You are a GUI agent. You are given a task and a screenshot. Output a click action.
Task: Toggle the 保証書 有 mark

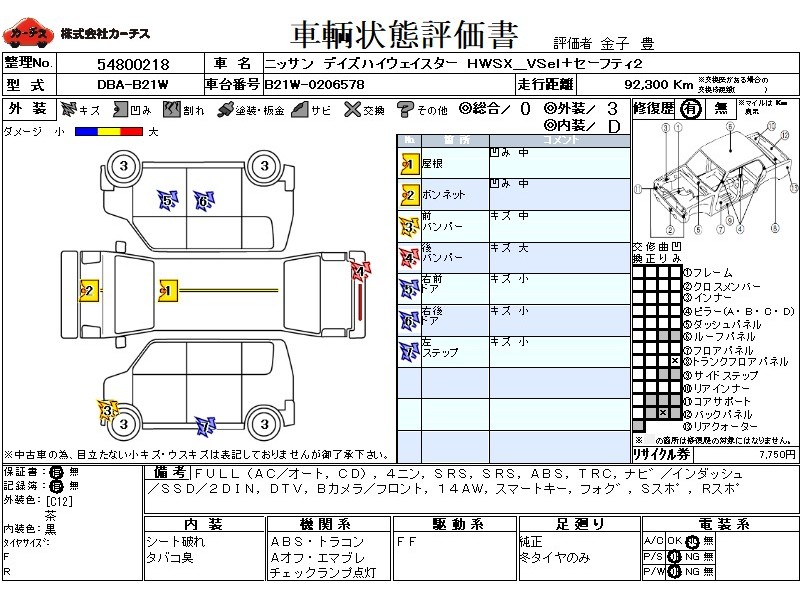57,472
